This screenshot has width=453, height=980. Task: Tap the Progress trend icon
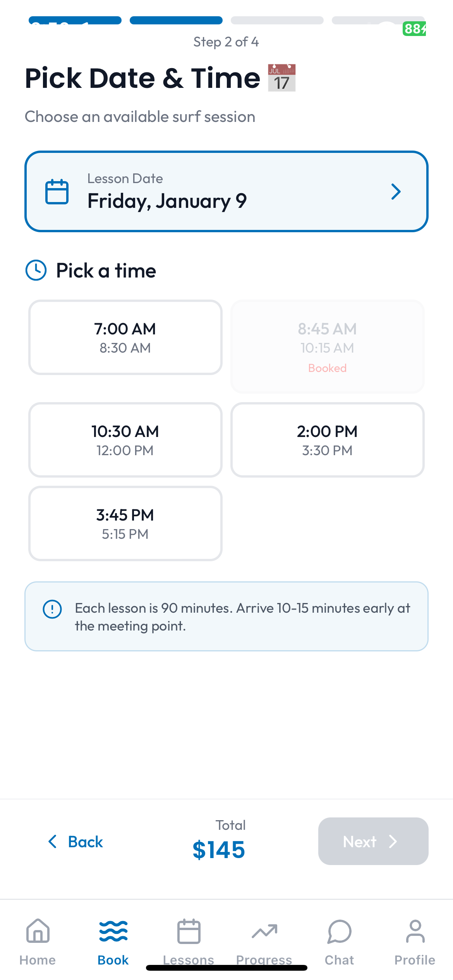(264, 930)
